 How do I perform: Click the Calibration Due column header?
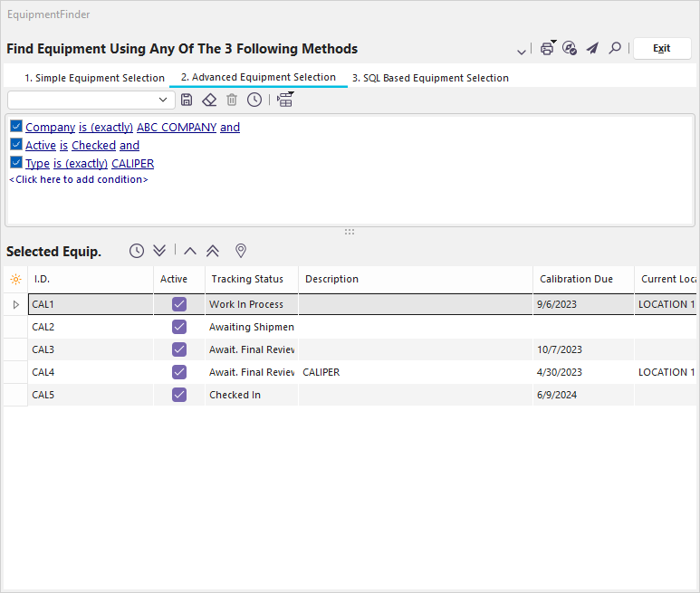577,279
